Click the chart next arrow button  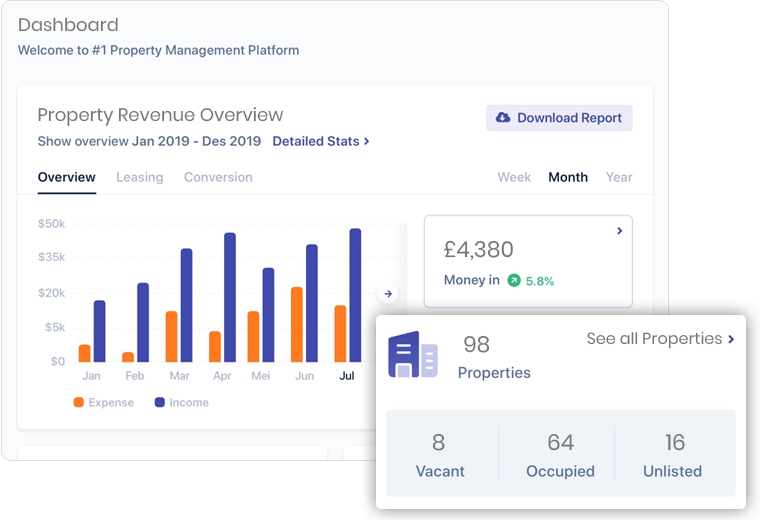(388, 293)
